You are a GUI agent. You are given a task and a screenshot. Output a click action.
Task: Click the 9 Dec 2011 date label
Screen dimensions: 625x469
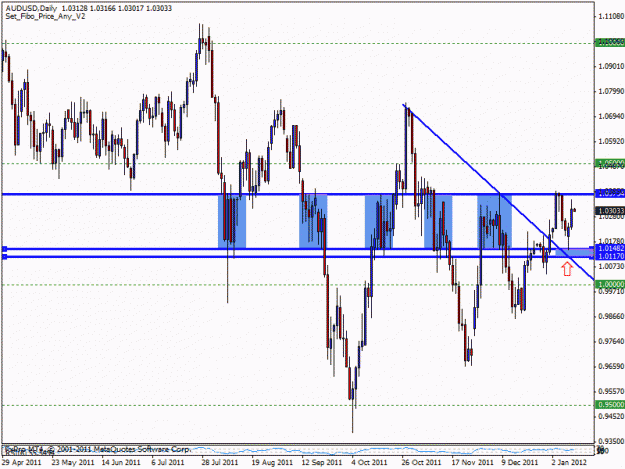[520, 462]
